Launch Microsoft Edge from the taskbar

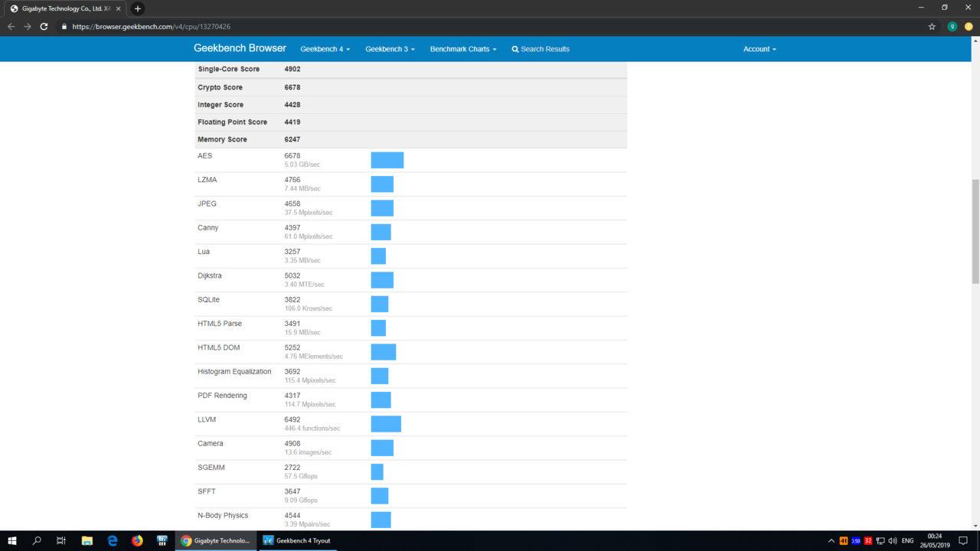click(113, 540)
